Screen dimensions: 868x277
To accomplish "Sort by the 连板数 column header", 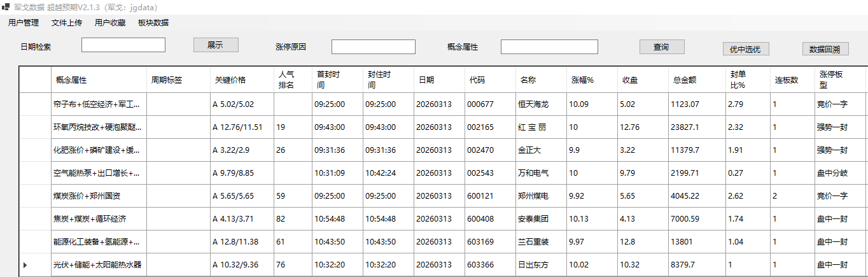I will [x=792, y=80].
